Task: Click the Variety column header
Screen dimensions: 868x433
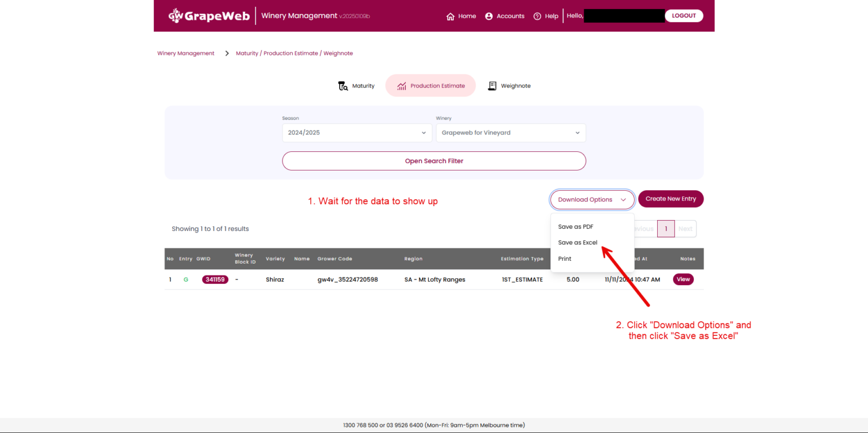Action: pos(275,259)
